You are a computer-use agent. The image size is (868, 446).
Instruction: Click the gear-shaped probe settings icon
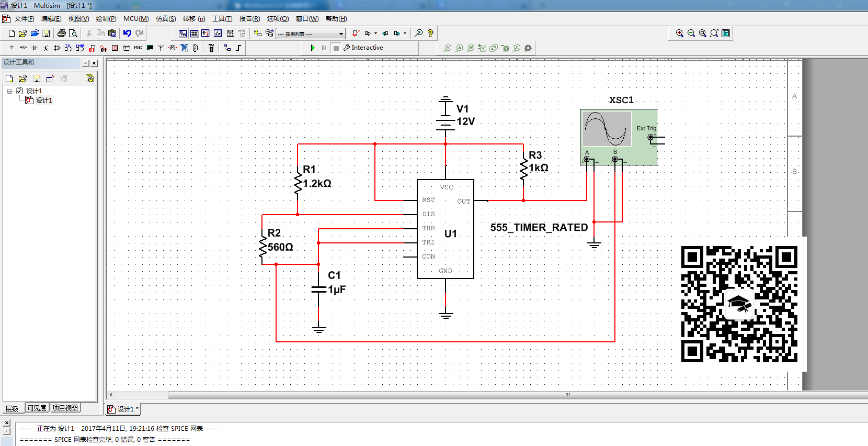pyautogui.click(x=528, y=48)
